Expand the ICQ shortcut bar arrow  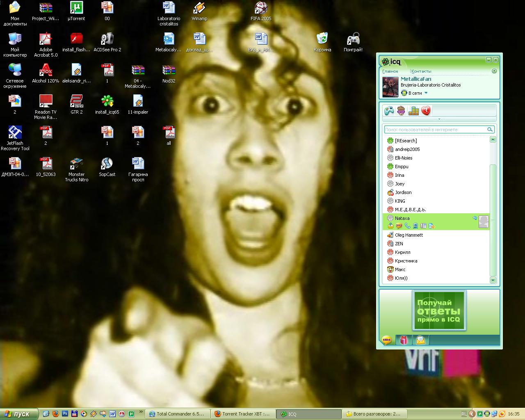(x=439, y=119)
